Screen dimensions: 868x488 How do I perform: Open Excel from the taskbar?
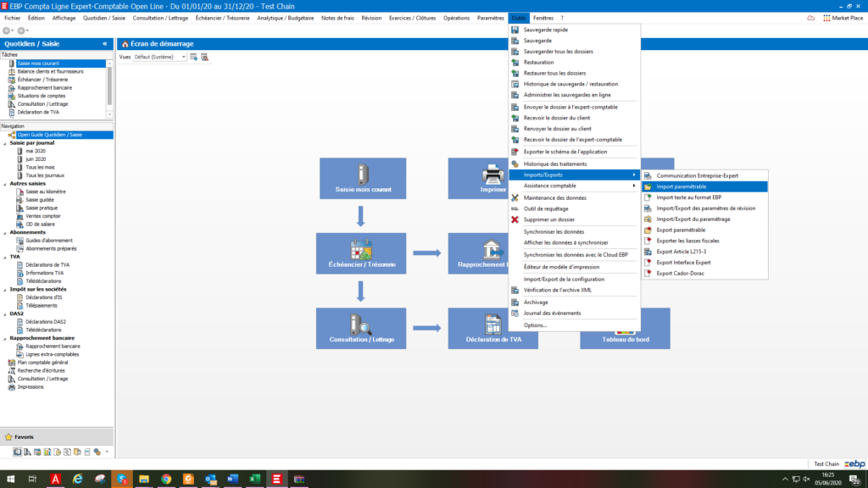point(254,480)
